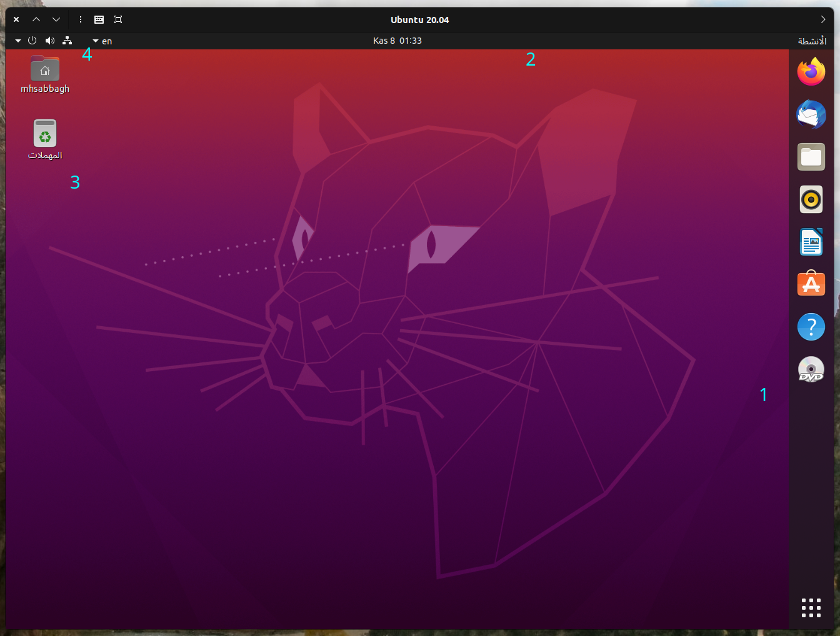Open the Help question mark icon

click(x=811, y=327)
